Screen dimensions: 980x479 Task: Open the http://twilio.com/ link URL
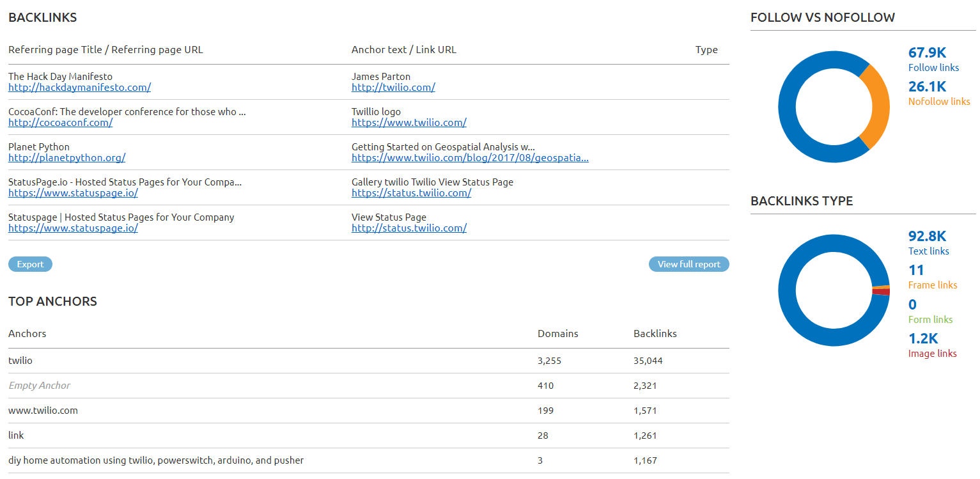coord(393,88)
